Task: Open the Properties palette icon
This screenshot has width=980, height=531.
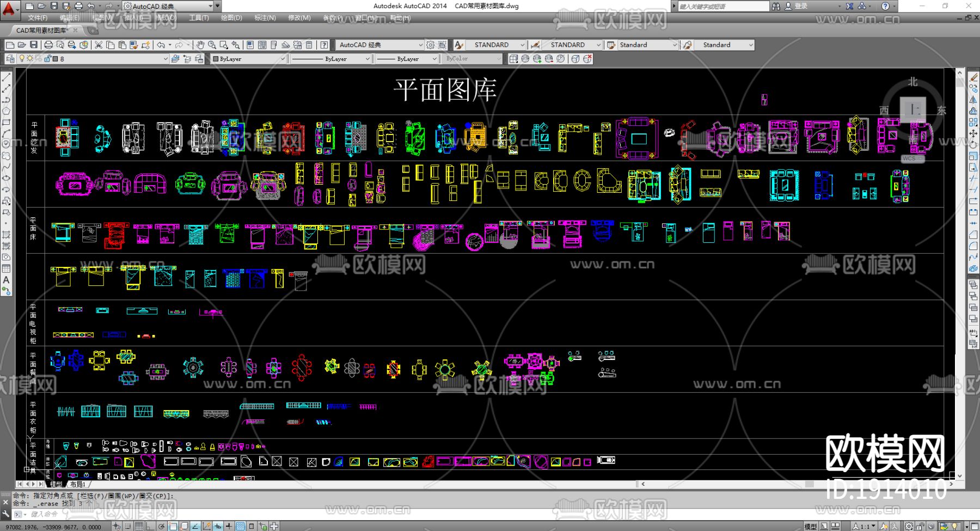Action: click(x=250, y=45)
